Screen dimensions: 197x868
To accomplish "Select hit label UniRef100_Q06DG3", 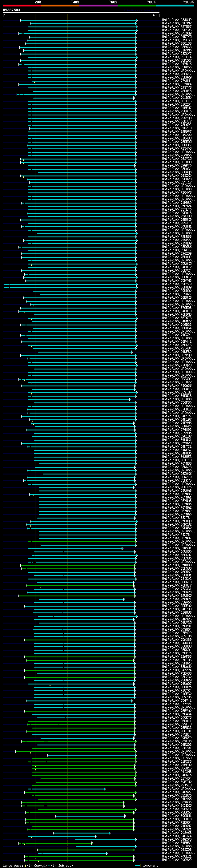I will click(x=177, y=325).
